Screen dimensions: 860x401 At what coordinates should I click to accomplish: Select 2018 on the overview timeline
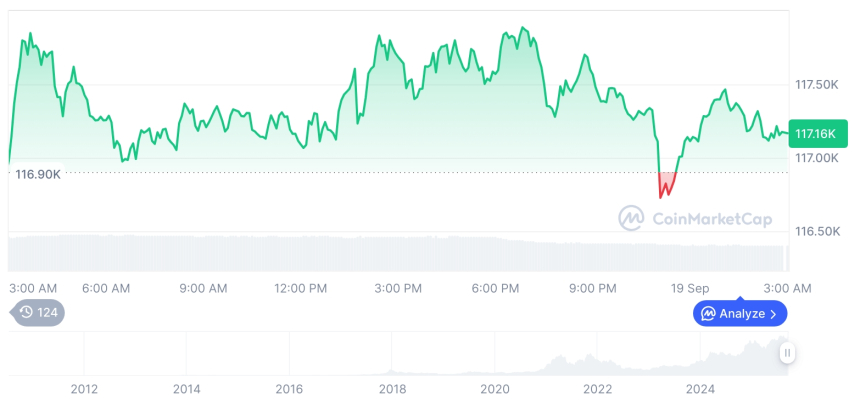pos(392,389)
